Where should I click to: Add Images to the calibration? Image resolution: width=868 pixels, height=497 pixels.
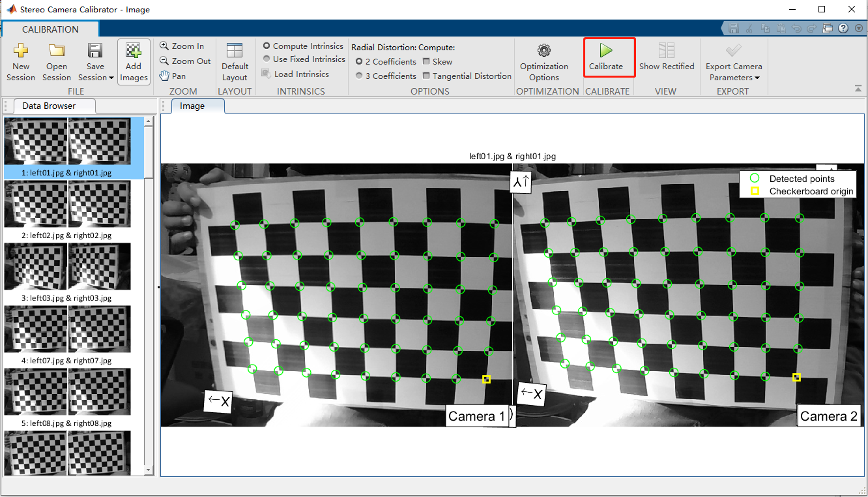[x=134, y=62]
